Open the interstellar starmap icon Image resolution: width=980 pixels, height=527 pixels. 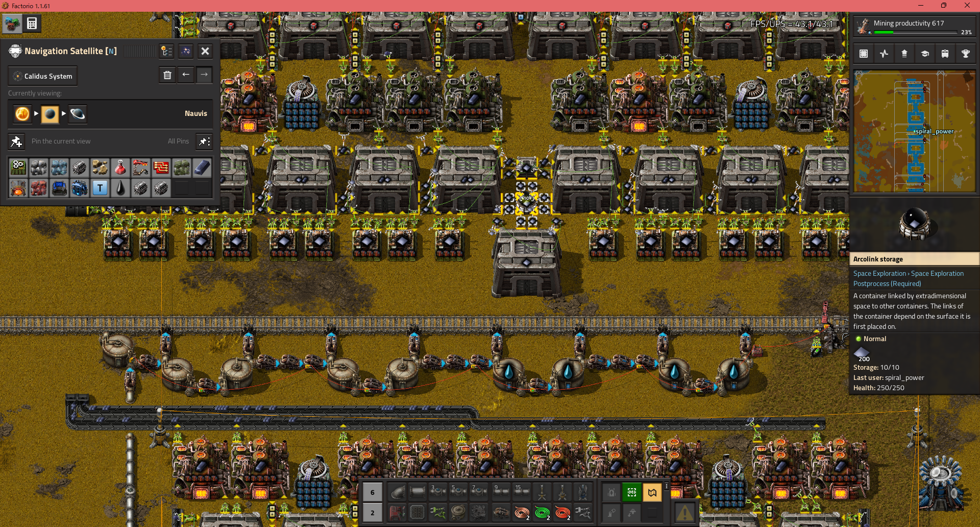coord(186,51)
